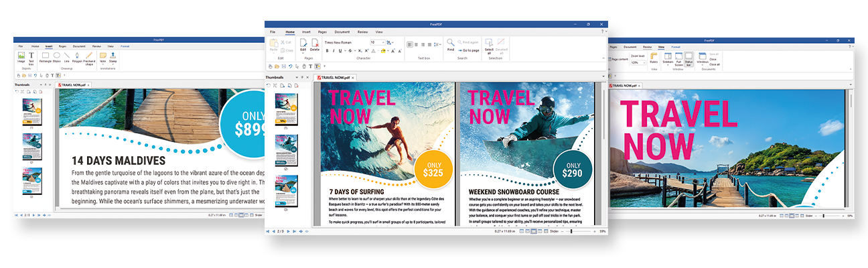Open Find in the Search group

pos(451,44)
